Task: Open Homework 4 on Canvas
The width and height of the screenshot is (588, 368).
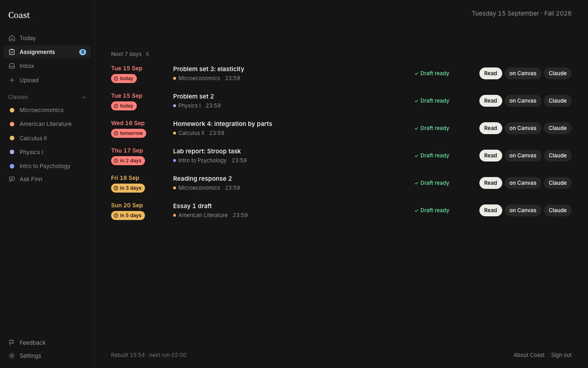Action: click(523, 128)
